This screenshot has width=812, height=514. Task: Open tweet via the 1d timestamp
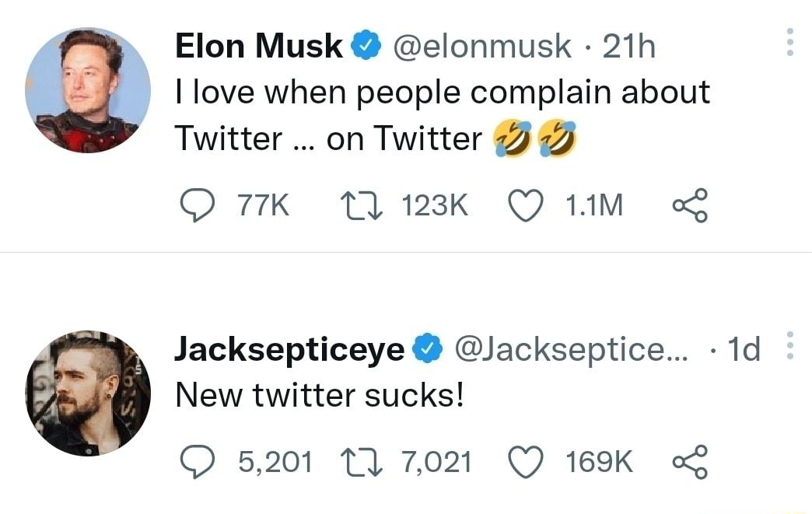pos(743,350)
